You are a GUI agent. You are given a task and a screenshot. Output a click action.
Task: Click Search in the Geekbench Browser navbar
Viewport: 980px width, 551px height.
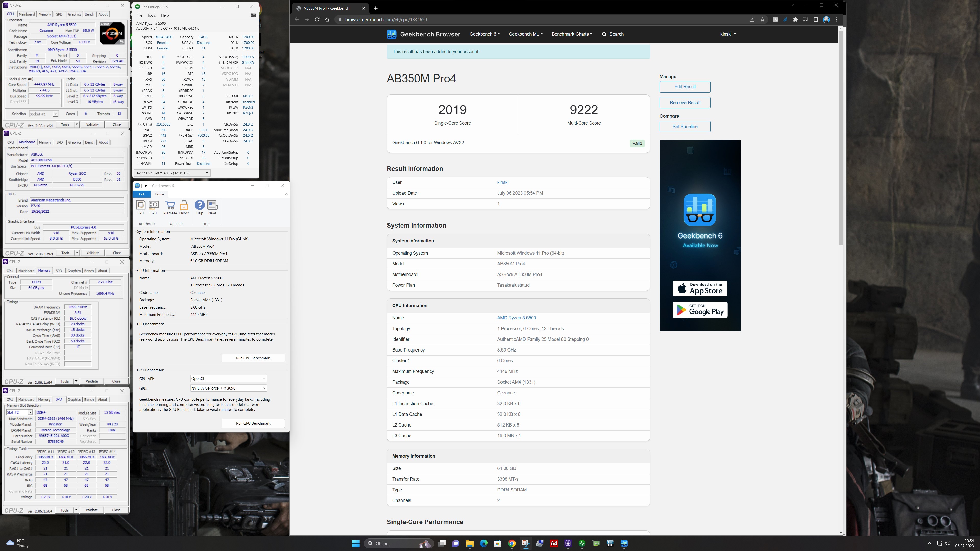pos(612,34)
